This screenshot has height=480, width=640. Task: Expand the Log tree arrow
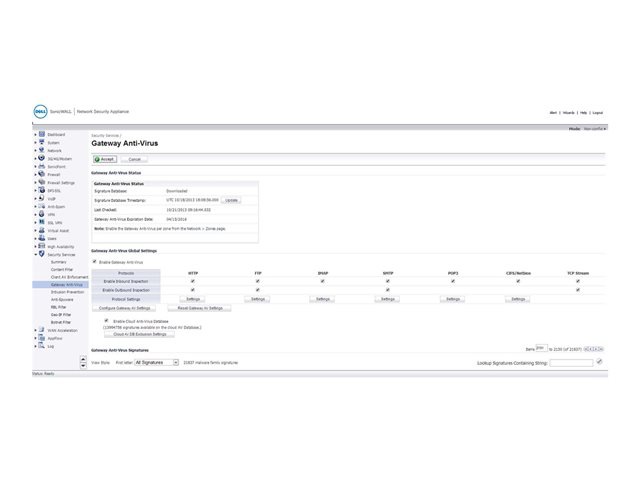point(36,347)
